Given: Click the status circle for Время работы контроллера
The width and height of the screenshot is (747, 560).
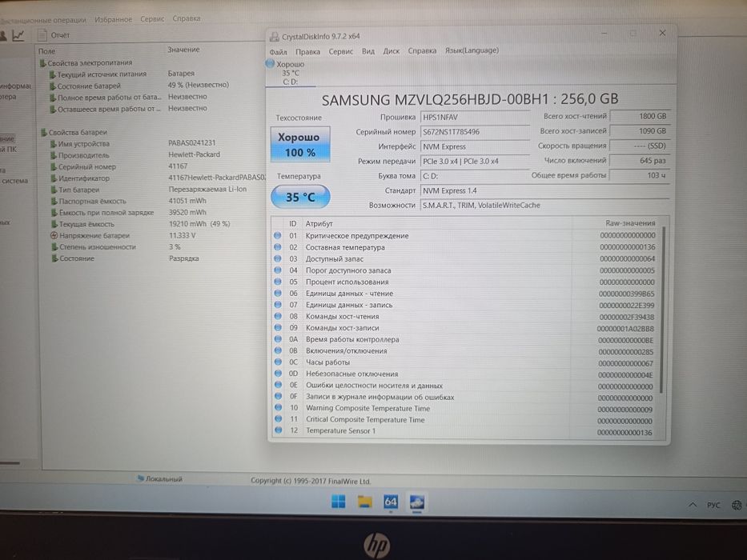Looking at the screenshot, I should 278,339.
